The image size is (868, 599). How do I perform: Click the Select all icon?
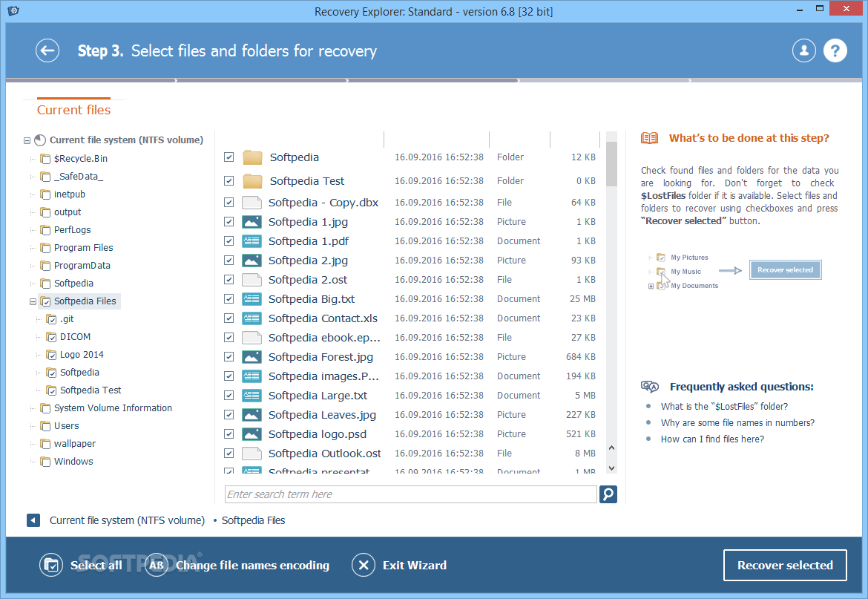tap(51, 566)
